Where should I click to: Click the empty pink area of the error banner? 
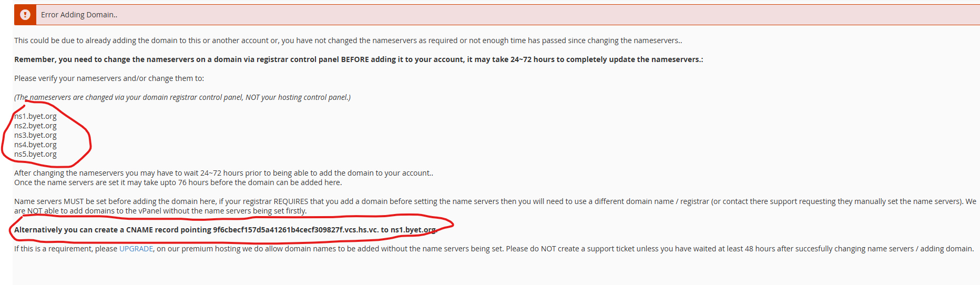tap(526, 15)
